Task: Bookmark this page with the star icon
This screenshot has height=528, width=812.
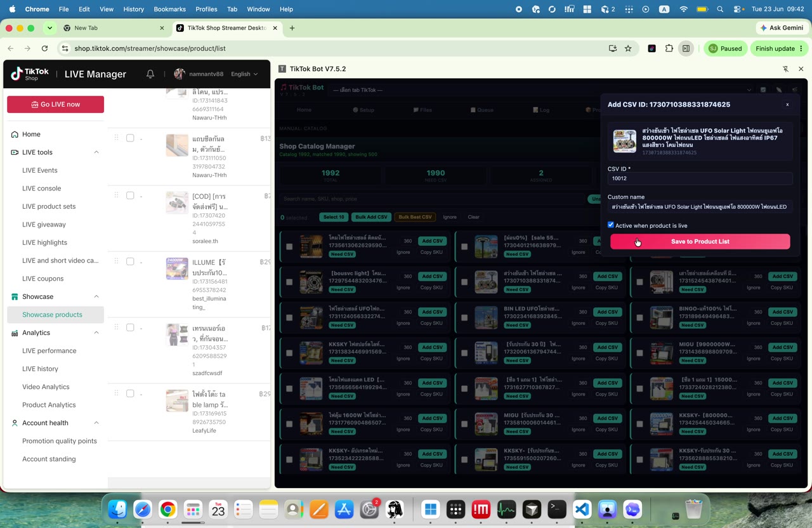Action: pyautogui.click(x=628, y=48)
